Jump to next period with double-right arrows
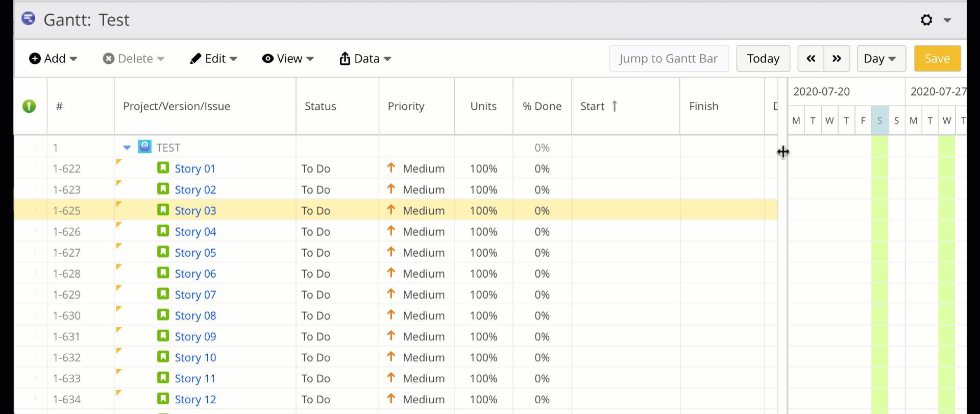 tap(837, 59)
